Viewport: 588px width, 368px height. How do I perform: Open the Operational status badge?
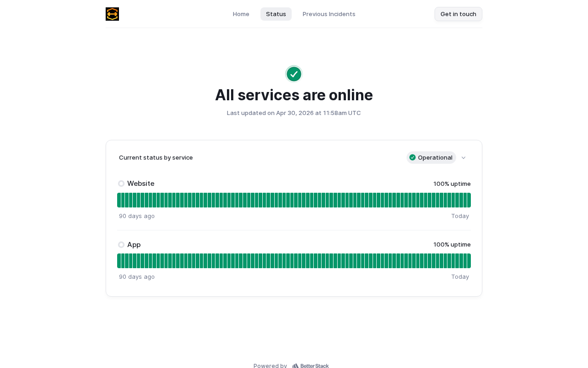(x=431, y=157)
